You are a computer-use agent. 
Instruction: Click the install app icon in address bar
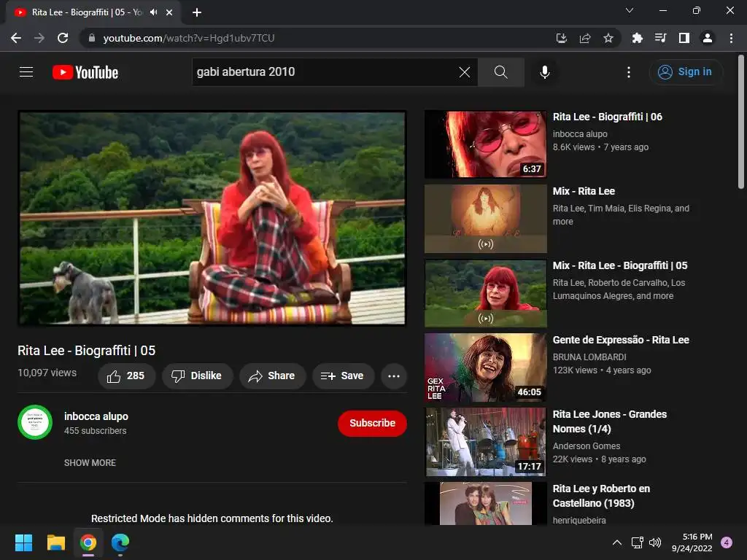coord(562,38)
